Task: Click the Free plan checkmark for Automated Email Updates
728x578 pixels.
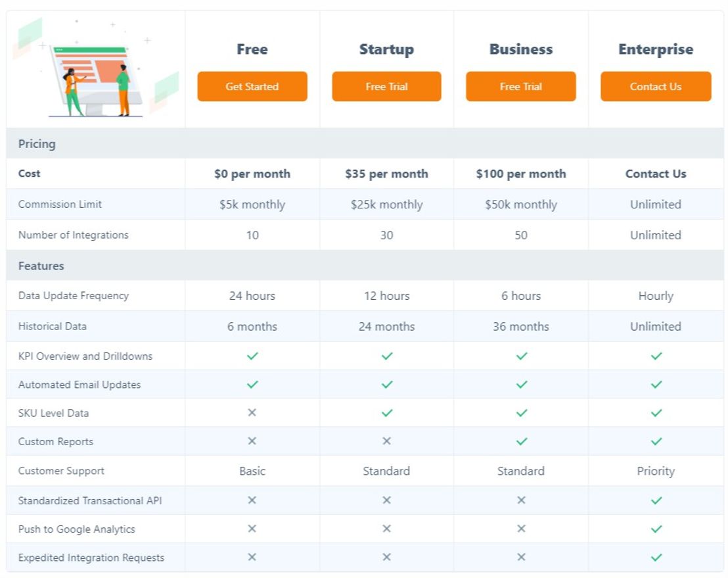Action: tap(252, 384)
